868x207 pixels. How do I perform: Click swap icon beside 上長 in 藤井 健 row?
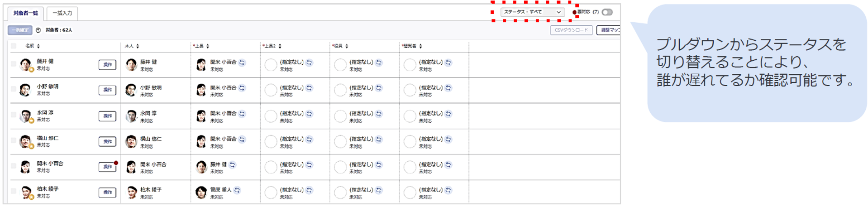(242, 63)
